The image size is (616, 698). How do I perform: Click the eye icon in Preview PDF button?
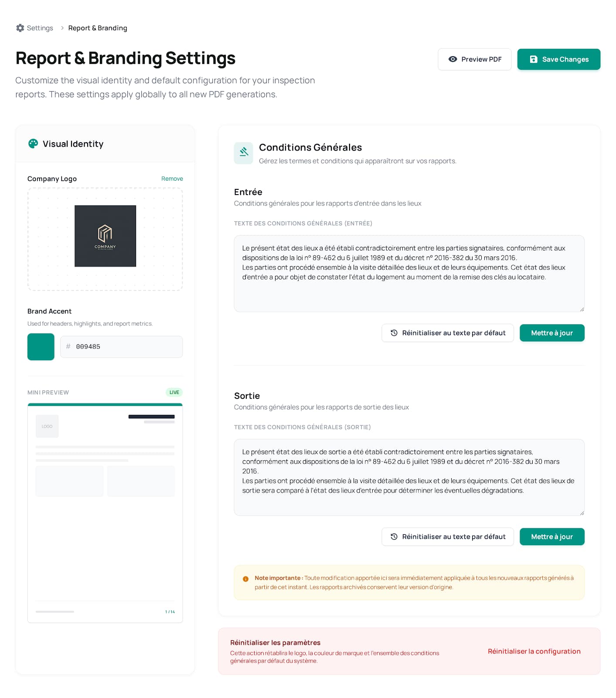[x=453, y=59]
